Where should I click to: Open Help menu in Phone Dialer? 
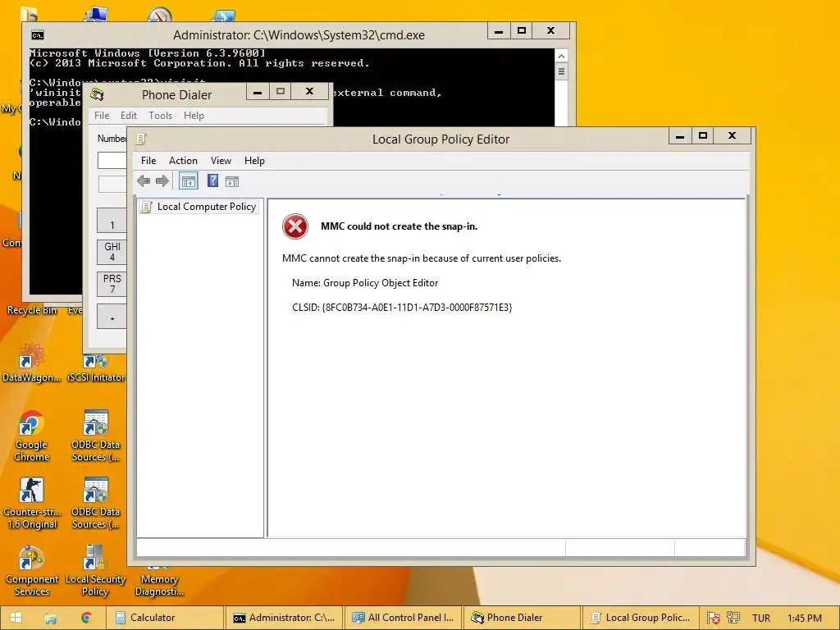coord(194,116)
